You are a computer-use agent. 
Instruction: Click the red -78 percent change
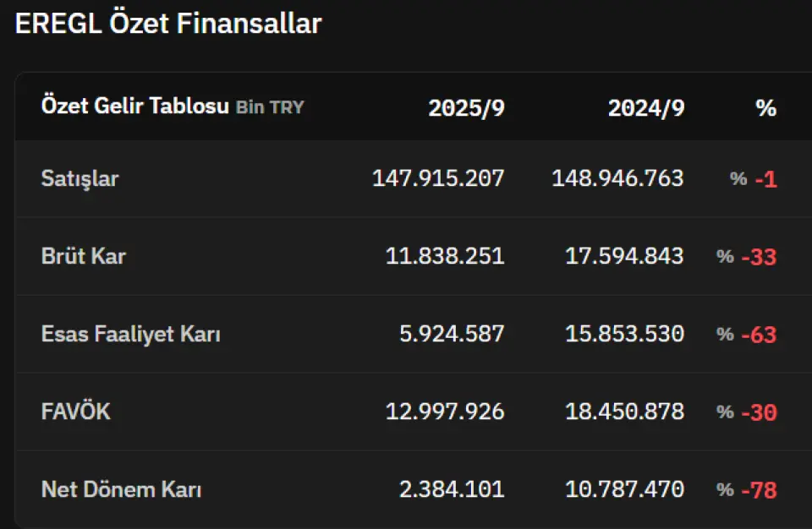coord(758,490)
